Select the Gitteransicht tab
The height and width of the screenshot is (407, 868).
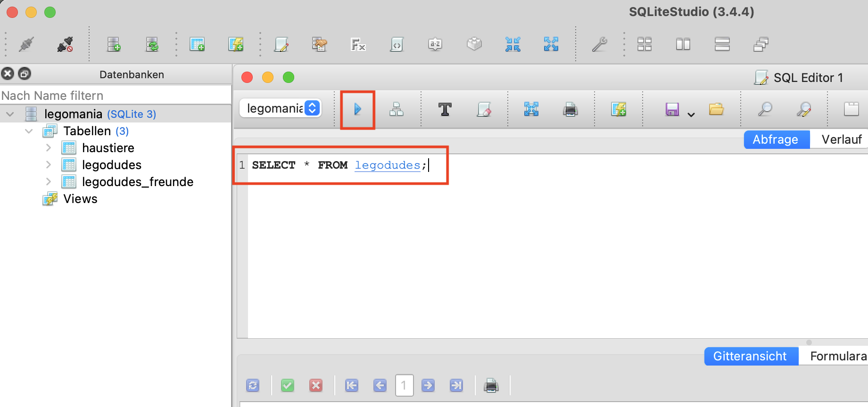click(x=750, y=356)
